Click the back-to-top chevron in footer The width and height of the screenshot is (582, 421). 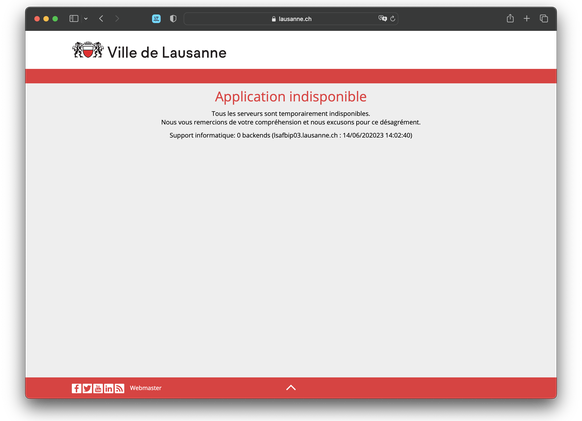(291, 388)
